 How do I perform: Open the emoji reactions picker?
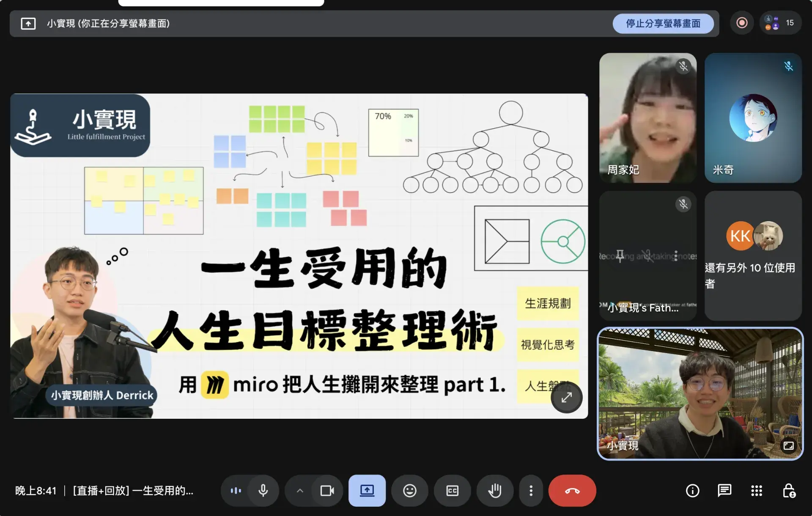(409, 491)
